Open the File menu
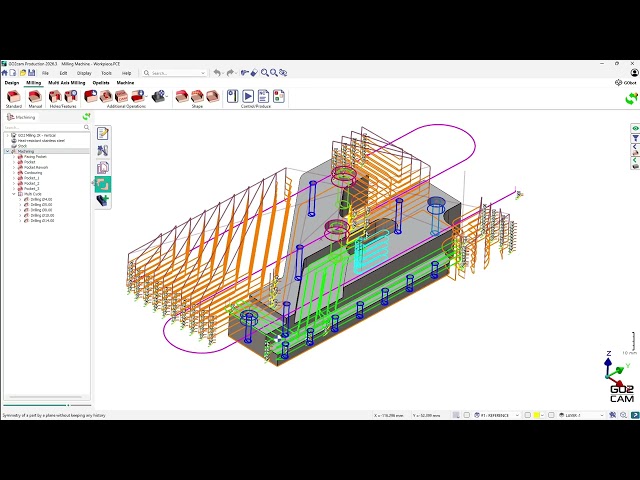Image resolution: width=640 pixels, height=480 pixels. click(45, 73)
